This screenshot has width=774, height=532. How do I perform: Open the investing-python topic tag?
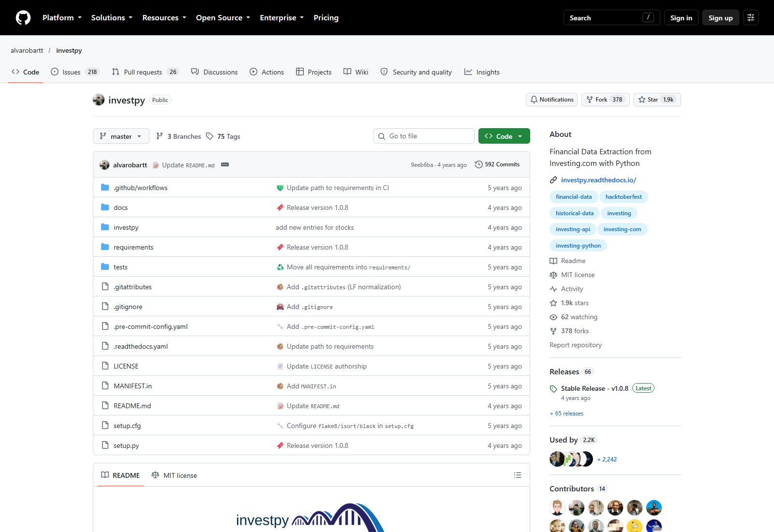tap(578, 246)
